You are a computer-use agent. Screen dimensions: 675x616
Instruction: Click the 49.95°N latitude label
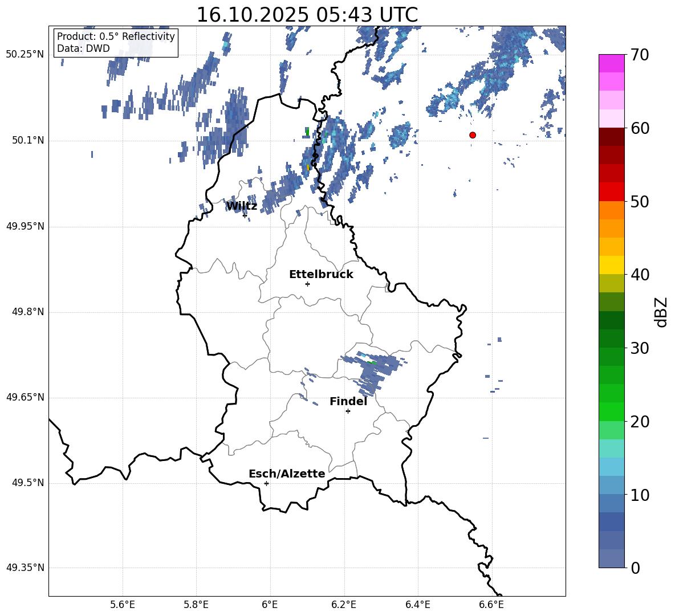pos(25,226)
